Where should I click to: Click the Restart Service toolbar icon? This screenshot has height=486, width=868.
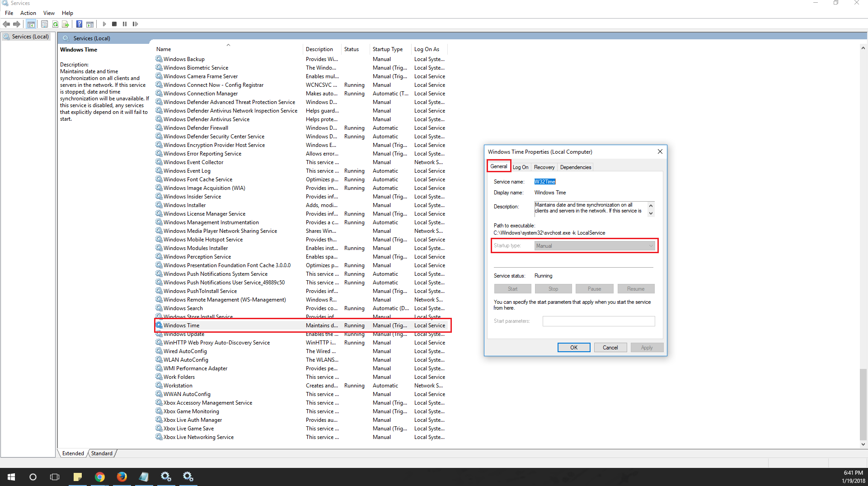(135, 24)
